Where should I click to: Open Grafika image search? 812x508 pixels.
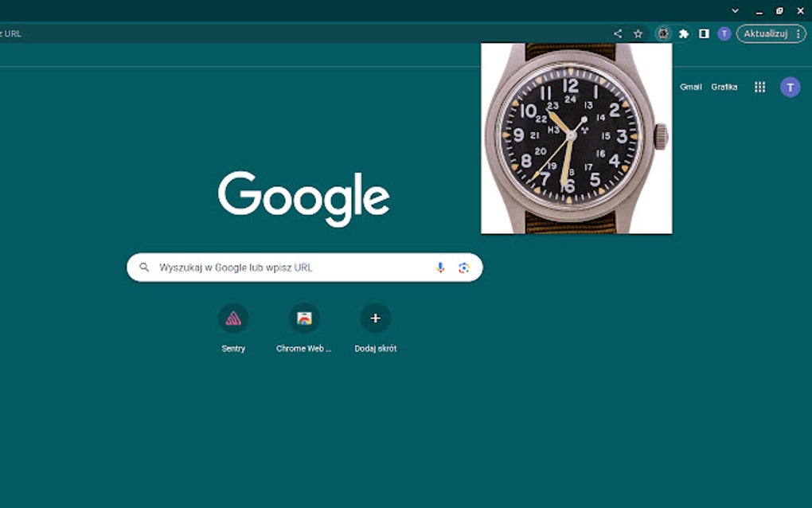[725, 86]
